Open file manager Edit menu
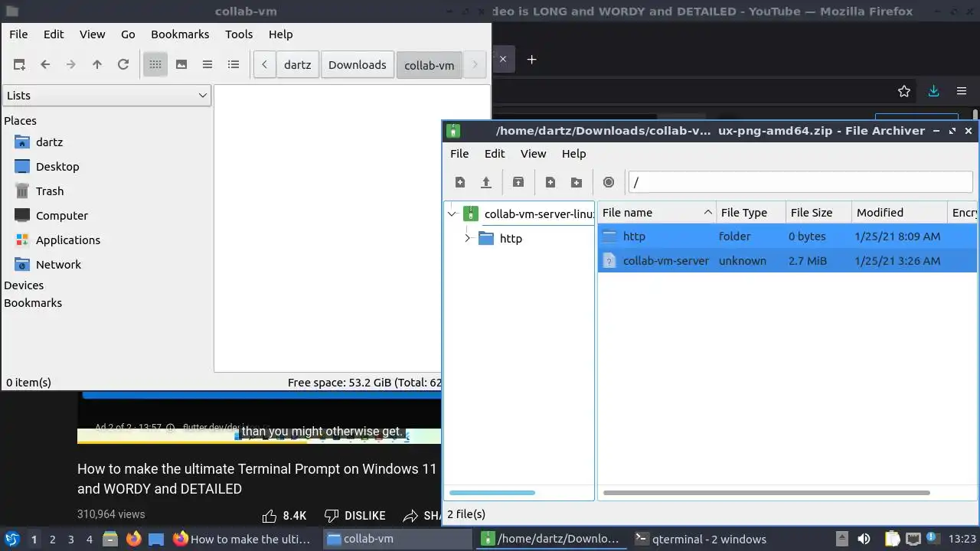 coord(54,34)
